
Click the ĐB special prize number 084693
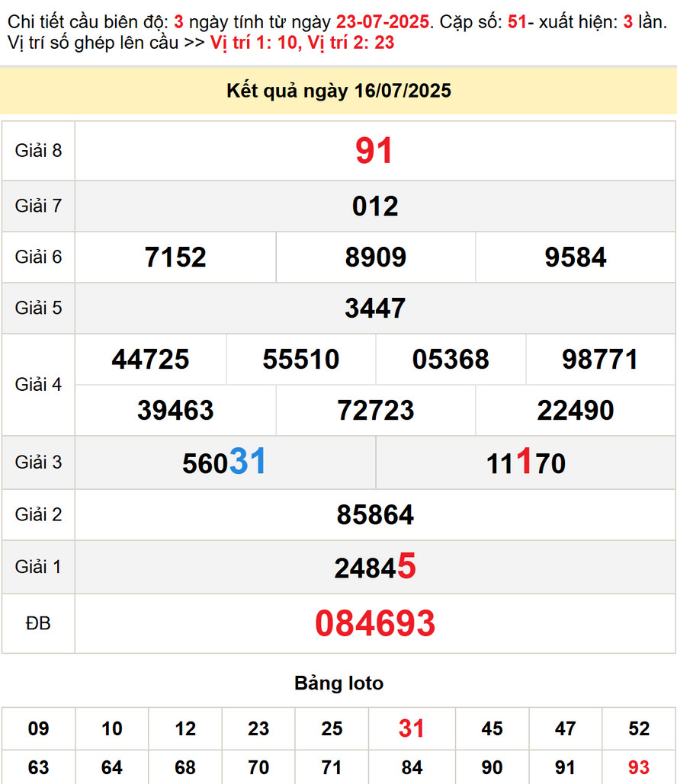pyautogui.click(x=375, y=623)
